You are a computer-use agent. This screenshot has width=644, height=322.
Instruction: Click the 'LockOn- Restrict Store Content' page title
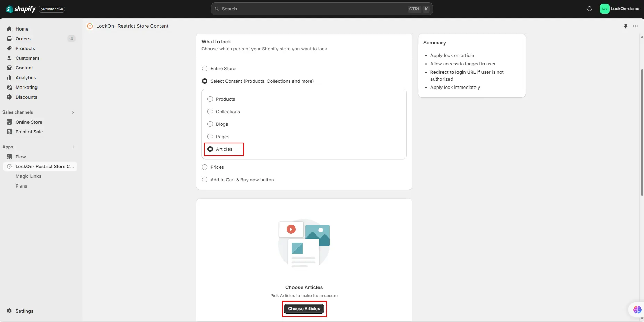click(x=132, y=26)
